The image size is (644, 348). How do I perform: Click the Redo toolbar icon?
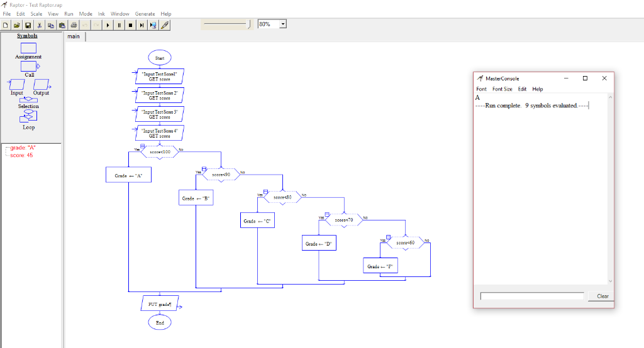(x=96, y=25)
